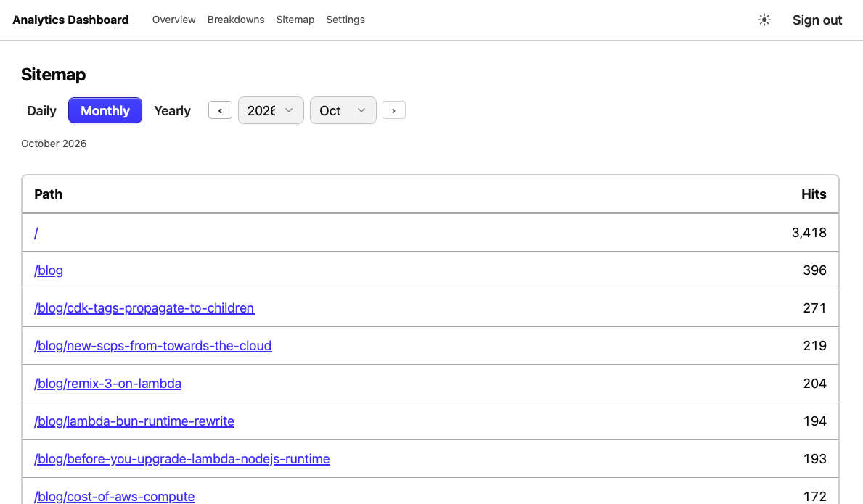863x504 pixels.
Task: Click the Path column header
Action: click(x=49, y=194)
